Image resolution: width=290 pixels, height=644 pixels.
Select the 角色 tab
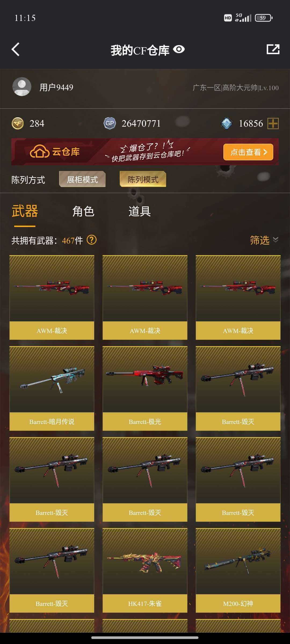[83, 211]
